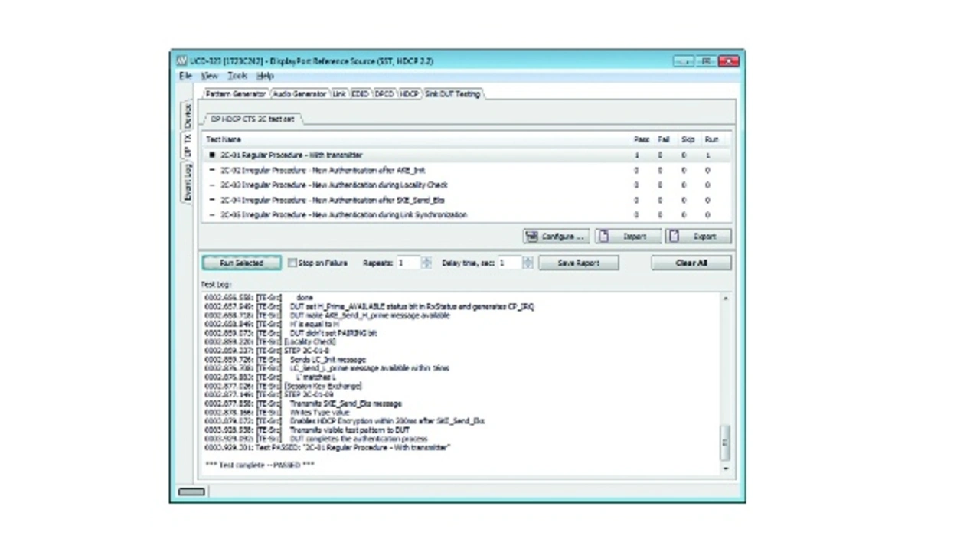Screen dimensions: 980x552
Task: Toggle selection marker for 2C-01 Regular Procedure
Action: coord(212,155)
